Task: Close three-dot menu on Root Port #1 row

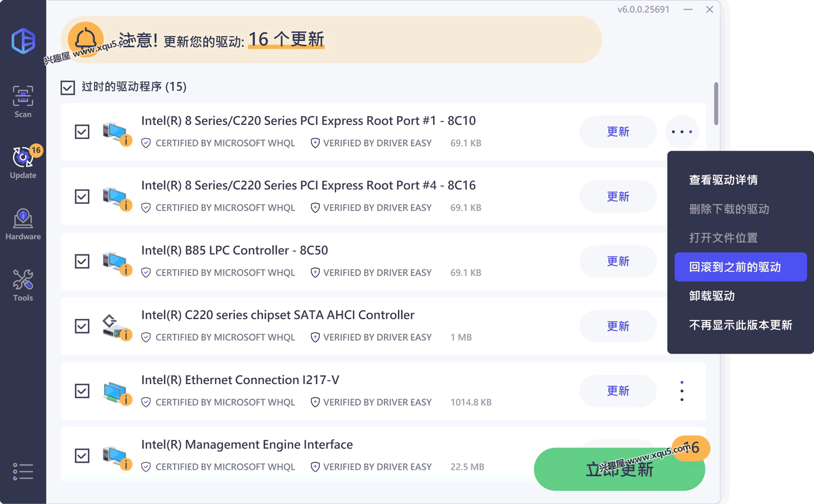Action: tap(682, 132)
